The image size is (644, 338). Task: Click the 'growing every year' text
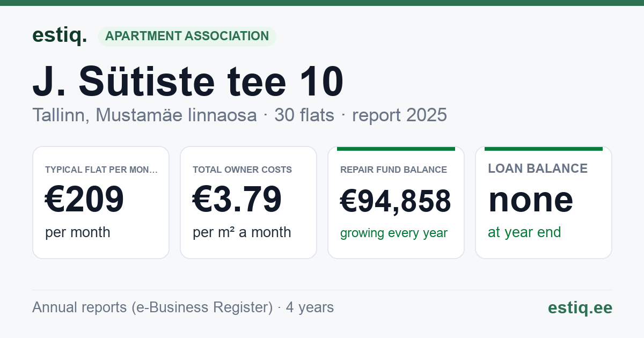[394, 233]
